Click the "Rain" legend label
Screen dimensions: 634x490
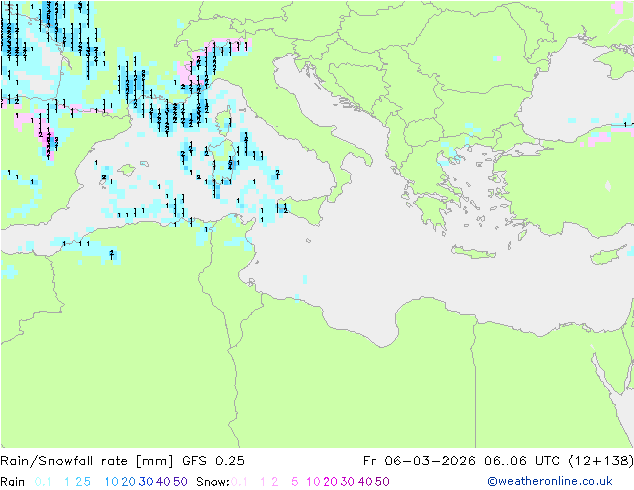13,482
